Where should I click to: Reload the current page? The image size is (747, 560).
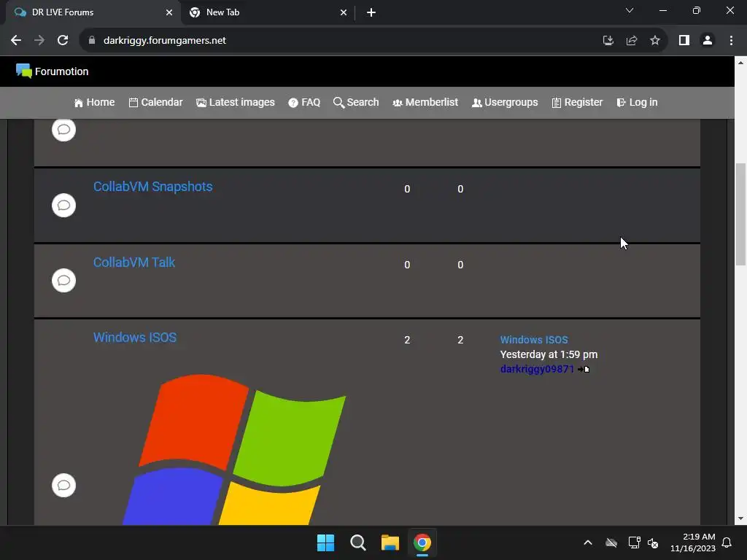click(x=63, y=41)
